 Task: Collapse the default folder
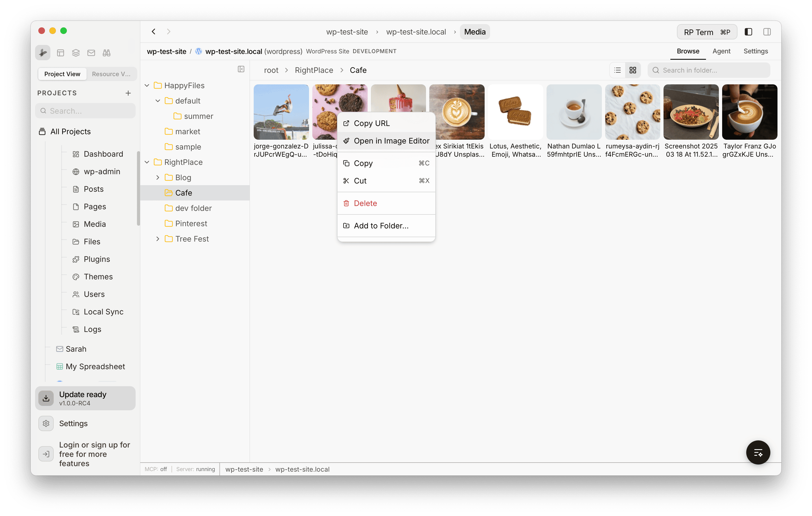158,101
